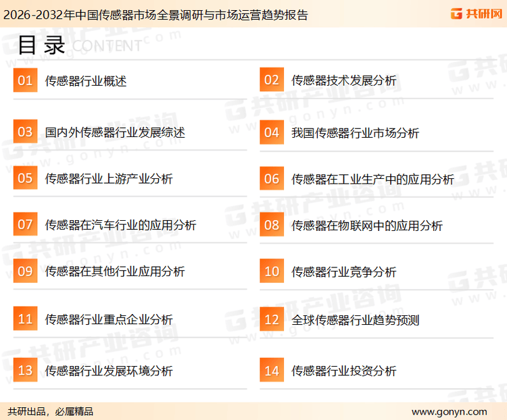Open 传感器在物联网中的应用分析 chapter
Viewport: 507px width, 420px height.
click(x=367, y=226)
